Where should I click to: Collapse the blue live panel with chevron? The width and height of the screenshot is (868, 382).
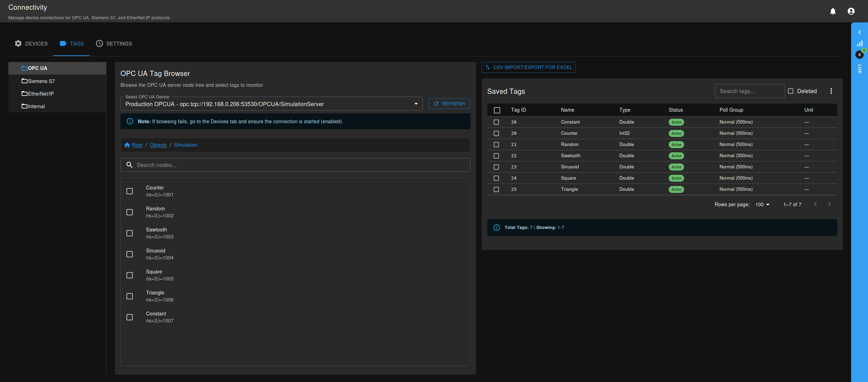[x=860, y=32]
